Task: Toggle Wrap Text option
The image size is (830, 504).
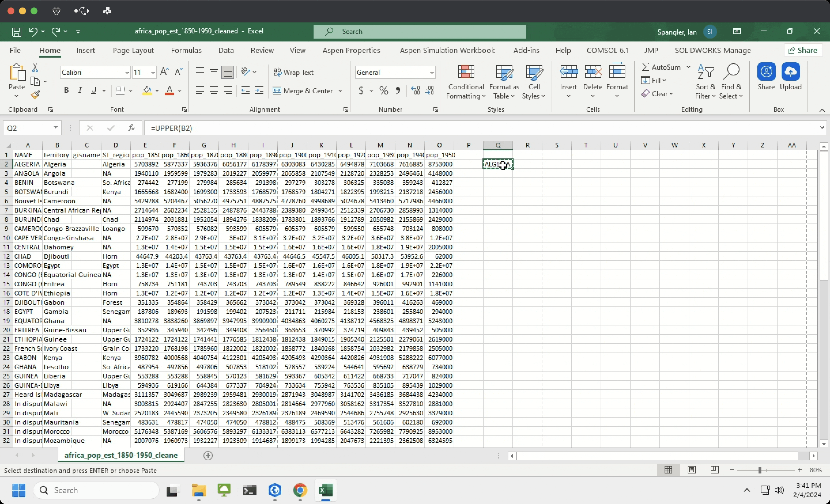Action: click(x=294, y=72)
